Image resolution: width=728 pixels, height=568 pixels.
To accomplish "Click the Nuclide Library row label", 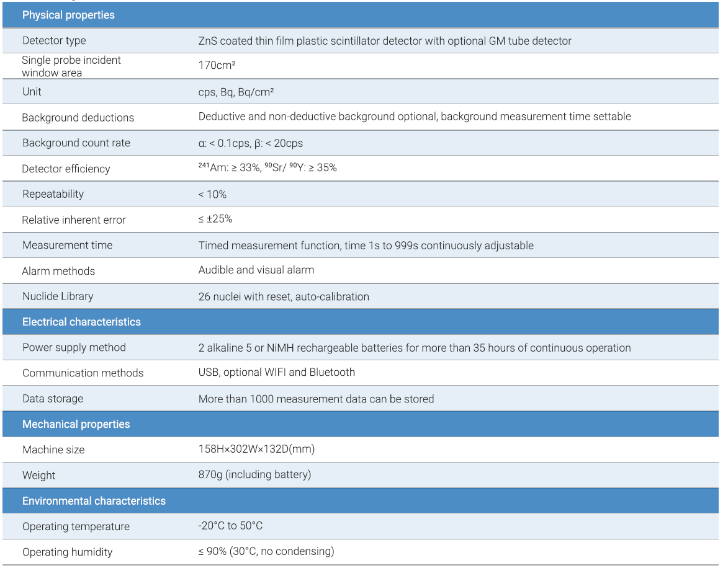I will coord(57,296).
